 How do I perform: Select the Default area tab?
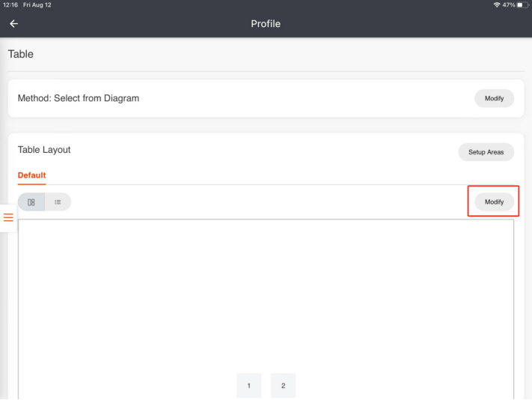tap(31, 175)
